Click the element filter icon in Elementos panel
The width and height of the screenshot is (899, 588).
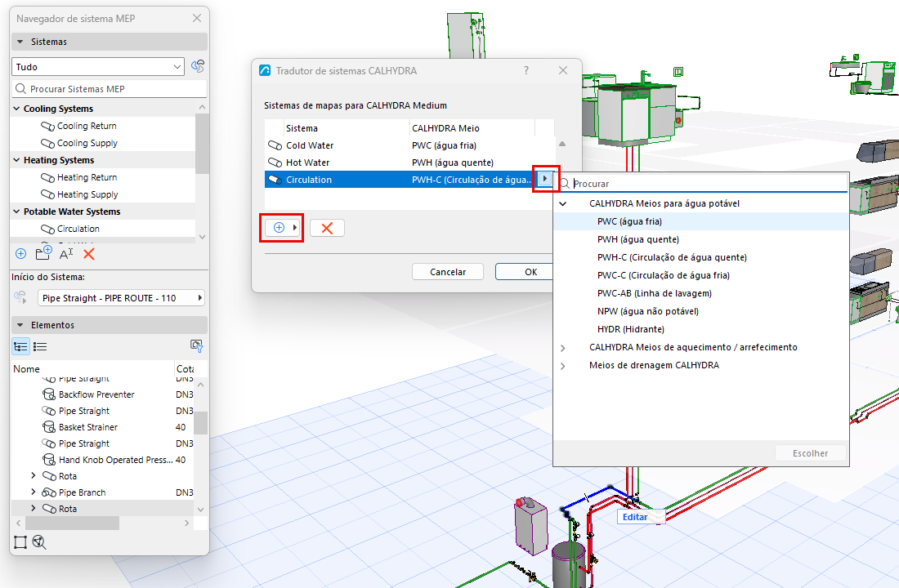pos(197,345)
